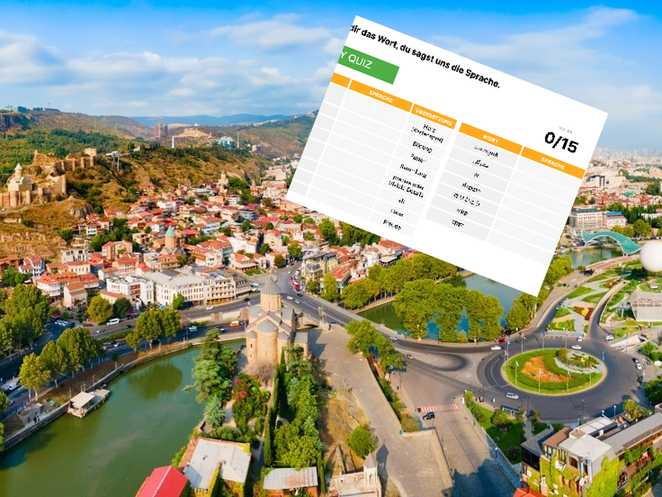Image resolution: width=662 pixels, height=497 pixels.
Task: Click the roundabout in the background city photo
Action: 553,371
